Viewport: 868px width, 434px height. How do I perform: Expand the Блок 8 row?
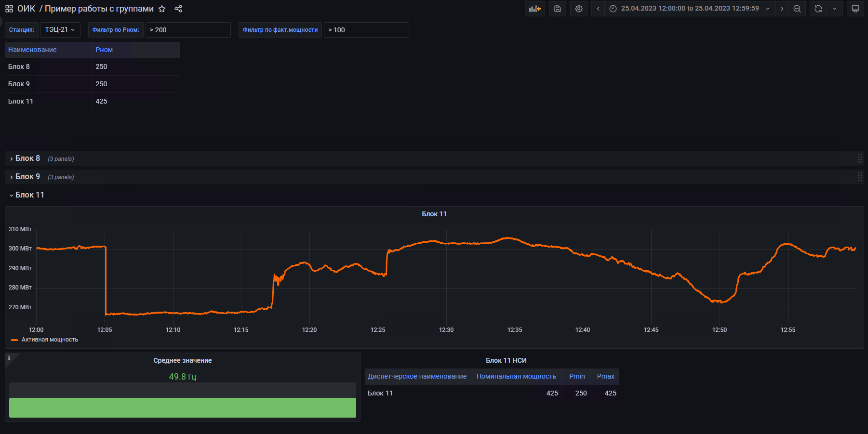[27, 158]
